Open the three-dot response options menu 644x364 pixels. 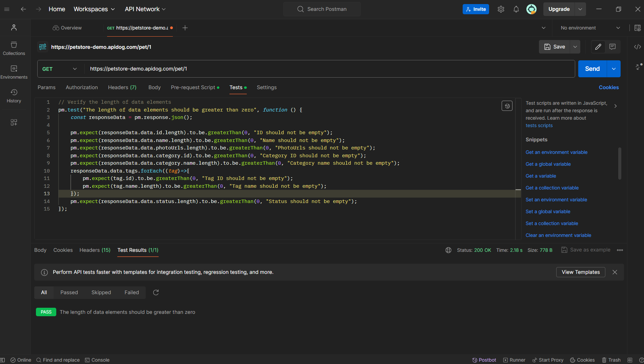(620, 250)
